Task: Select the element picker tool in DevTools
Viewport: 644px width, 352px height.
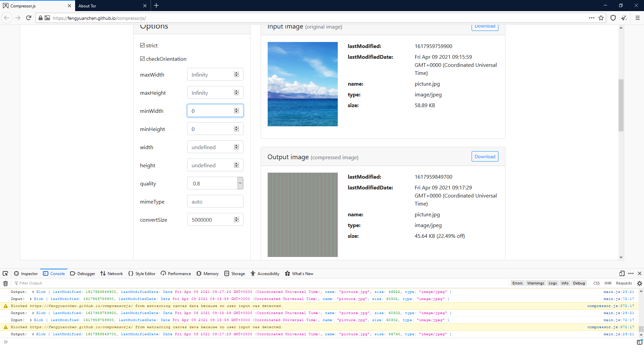Action: point(5,273)
